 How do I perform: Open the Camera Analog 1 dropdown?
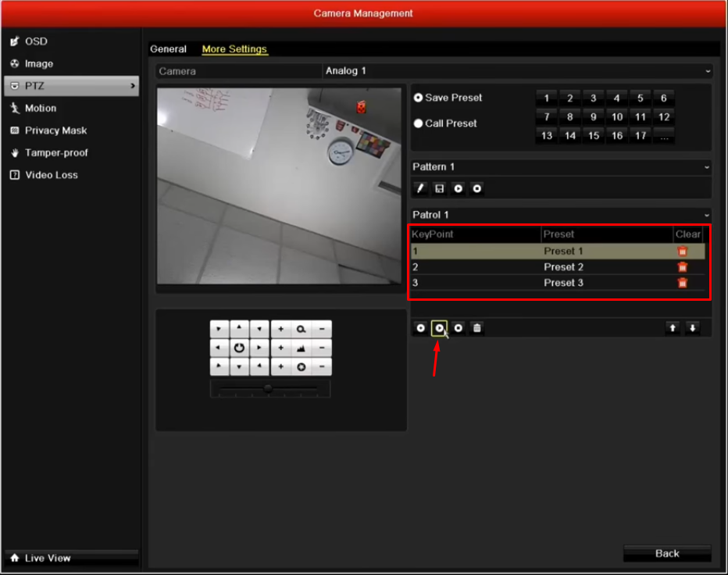pos(517,71)
